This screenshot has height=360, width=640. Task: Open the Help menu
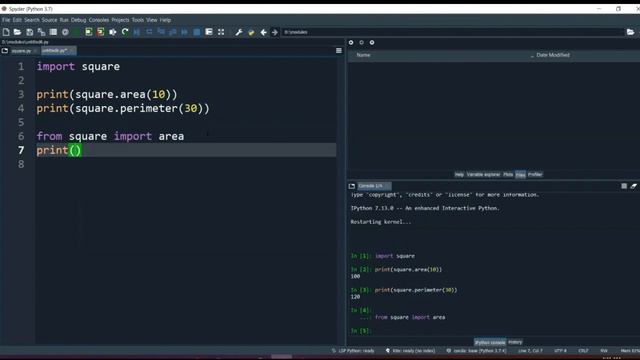pos(165,20)
